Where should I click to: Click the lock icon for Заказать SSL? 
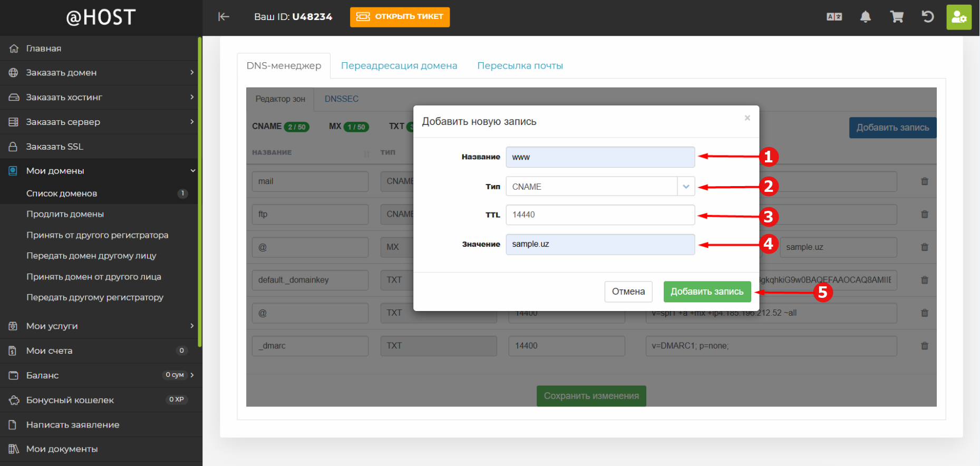(14, 147)
